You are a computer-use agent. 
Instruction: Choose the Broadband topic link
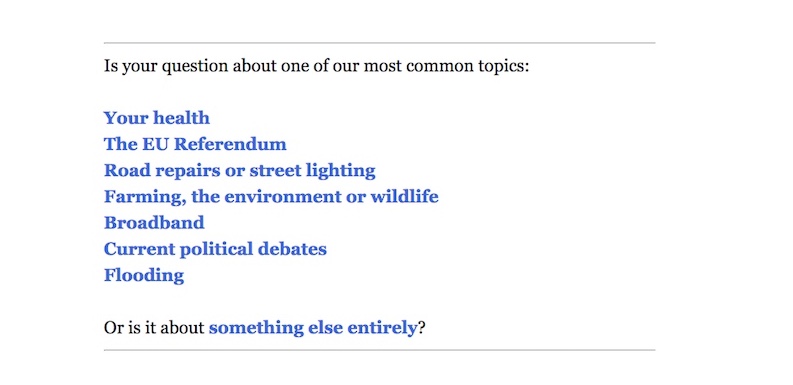tap(154, 223)
